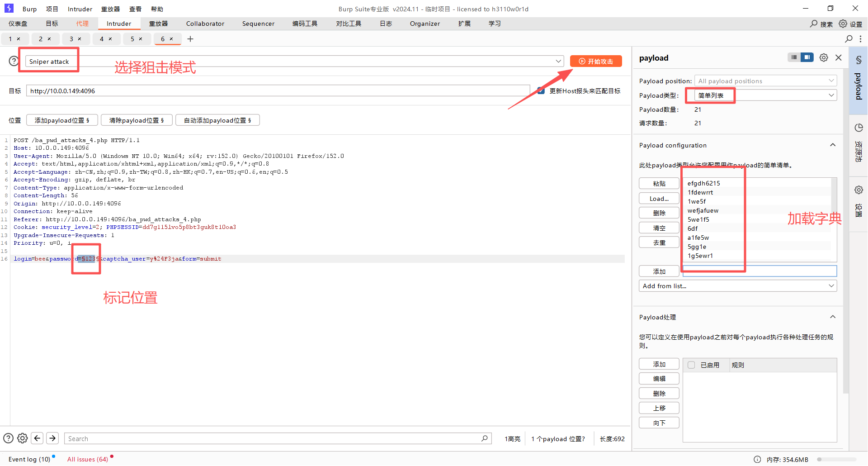This screenshot has height=466, width=868.
Task: Switch to the Collaborator tab
Action: point(205,24)
